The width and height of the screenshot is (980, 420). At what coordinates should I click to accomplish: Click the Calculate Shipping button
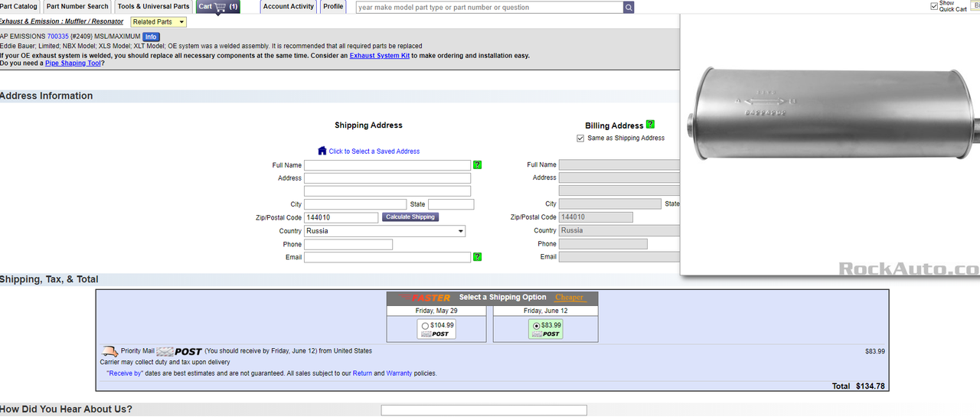click(x=410, y=217)
